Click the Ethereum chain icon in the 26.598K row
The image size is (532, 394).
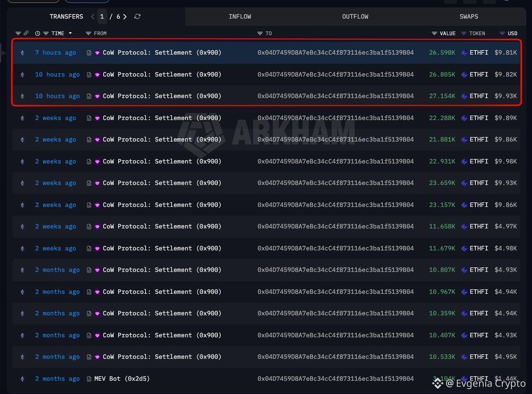[x=22, y=53]
